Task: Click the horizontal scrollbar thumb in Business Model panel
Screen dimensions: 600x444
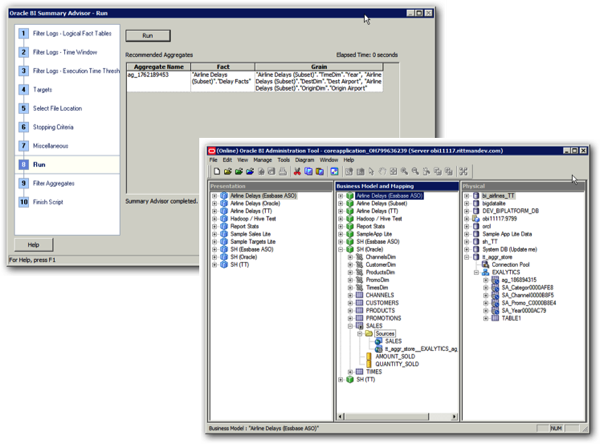Action: (x=387, y=416)
